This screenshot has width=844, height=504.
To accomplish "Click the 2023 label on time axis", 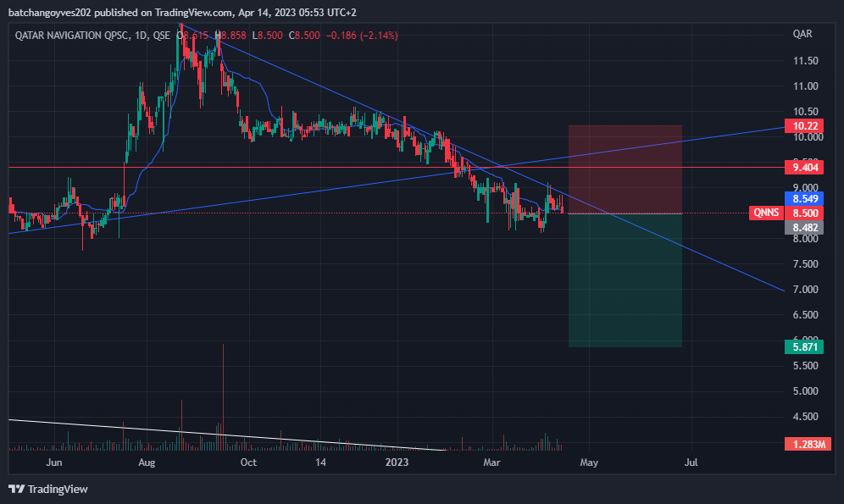I will point(397,462).
